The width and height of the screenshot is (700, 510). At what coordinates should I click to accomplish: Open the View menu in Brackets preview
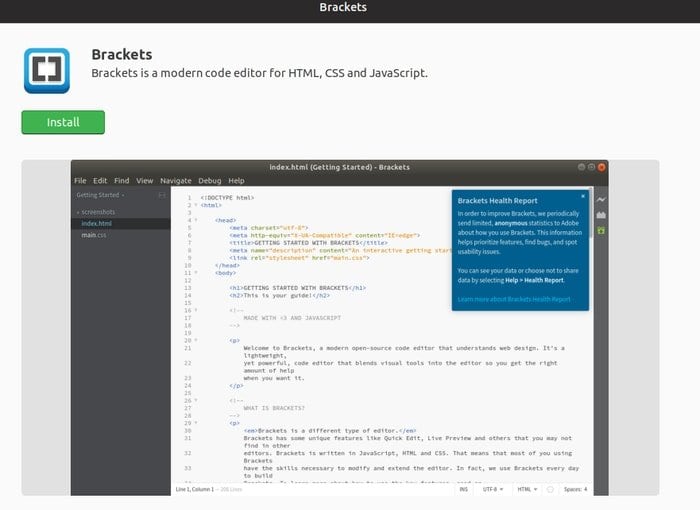[x=145, y=180]
